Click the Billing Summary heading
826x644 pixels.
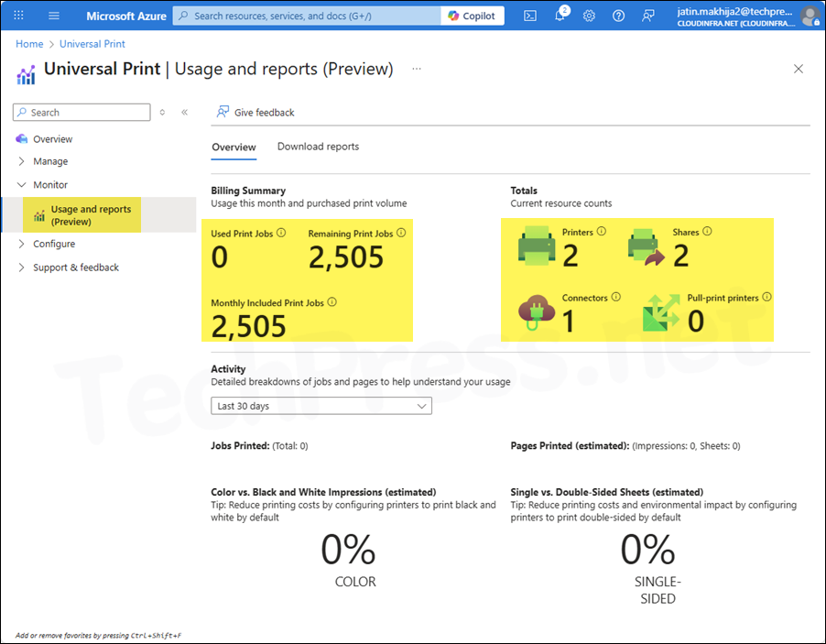pyautogui.click(x=248, y=191)
